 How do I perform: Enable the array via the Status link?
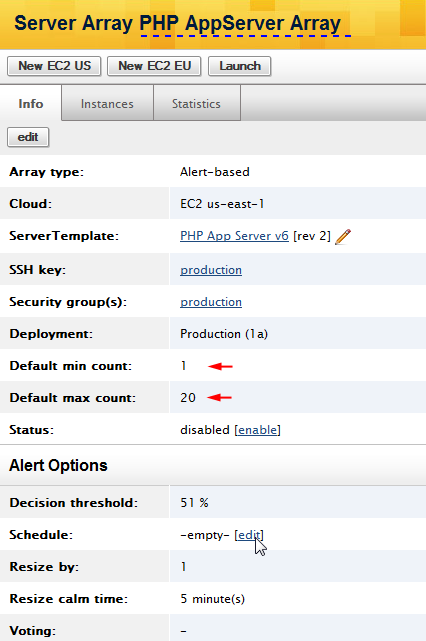point(258,430)
